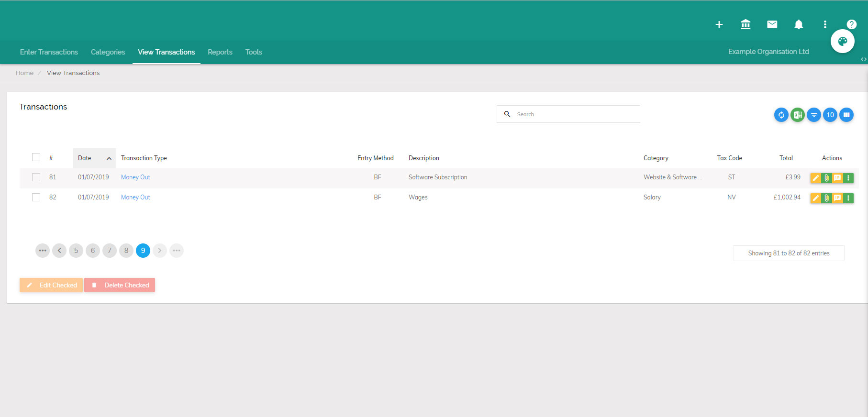Viewport: 868px width, 417px height.
Task: Sort by Transaction Type column header
Action: pyautogui.click(x=144, y=158)
